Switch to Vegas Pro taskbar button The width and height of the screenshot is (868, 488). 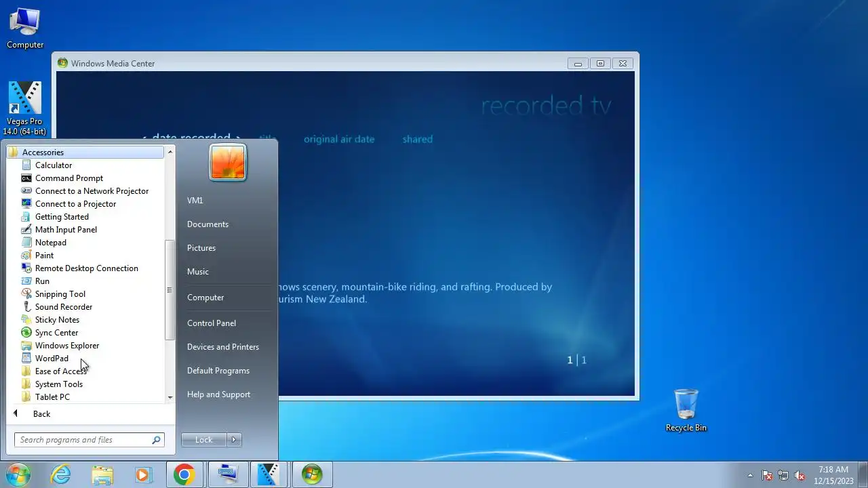coord(269,474)
